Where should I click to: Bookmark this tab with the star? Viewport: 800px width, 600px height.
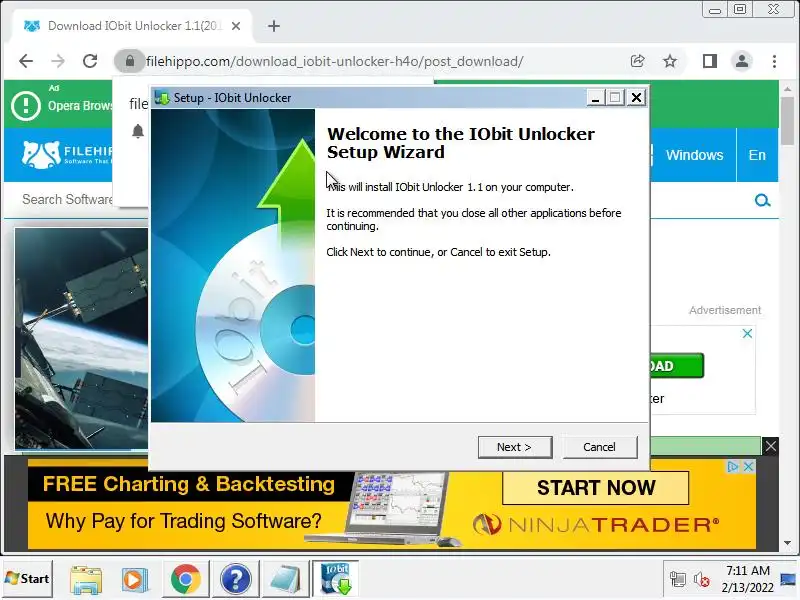pyautogui.click(x=670, y=61)
